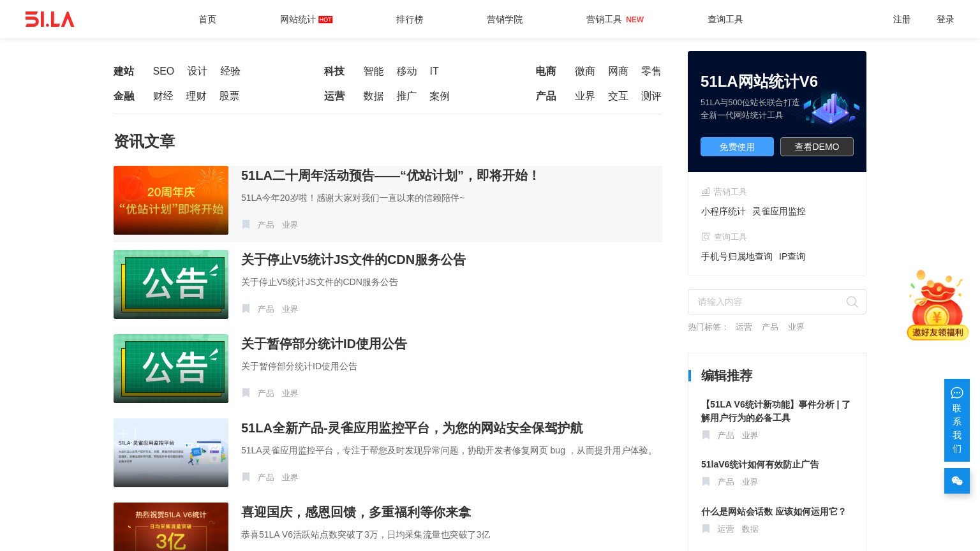Image resolution: width=980 pixels, height=551 pixels.
Task: Open the 20周年庆 article thumbnail
Action: tap(171, 200)
